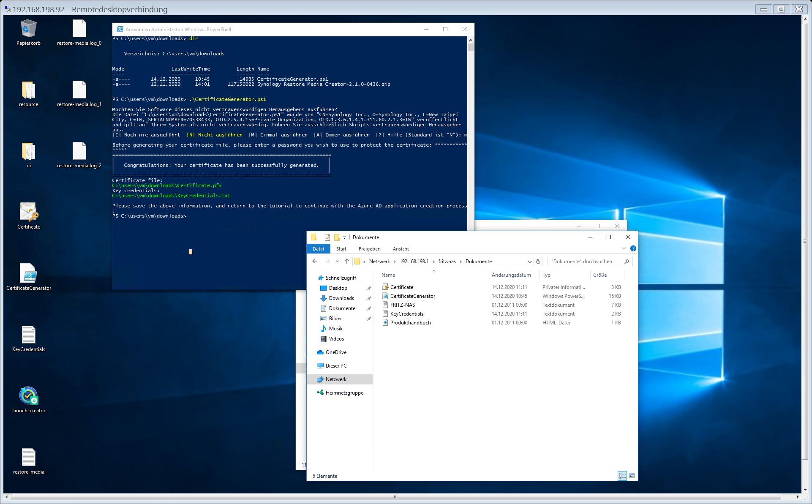The height and width of the screenshot is (504, 812).
Task: Click the PowerShell vertical scrollbar up arrow
Action: (471, 40)
